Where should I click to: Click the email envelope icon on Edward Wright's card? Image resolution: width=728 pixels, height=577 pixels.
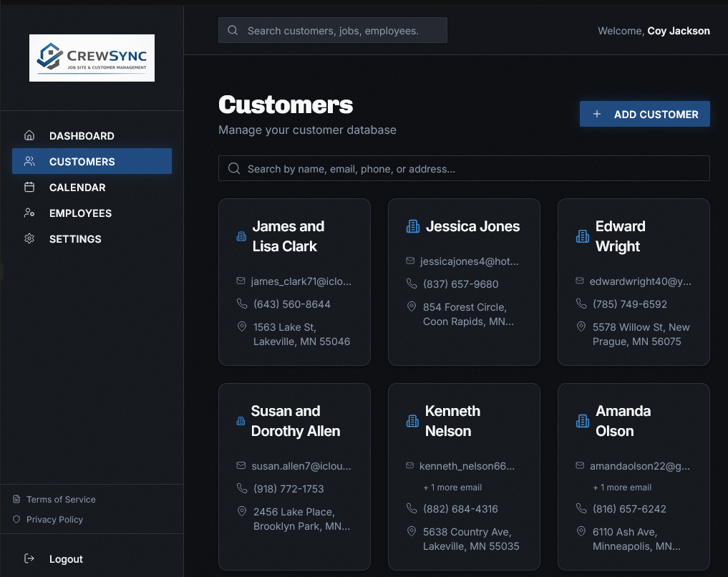581,281
